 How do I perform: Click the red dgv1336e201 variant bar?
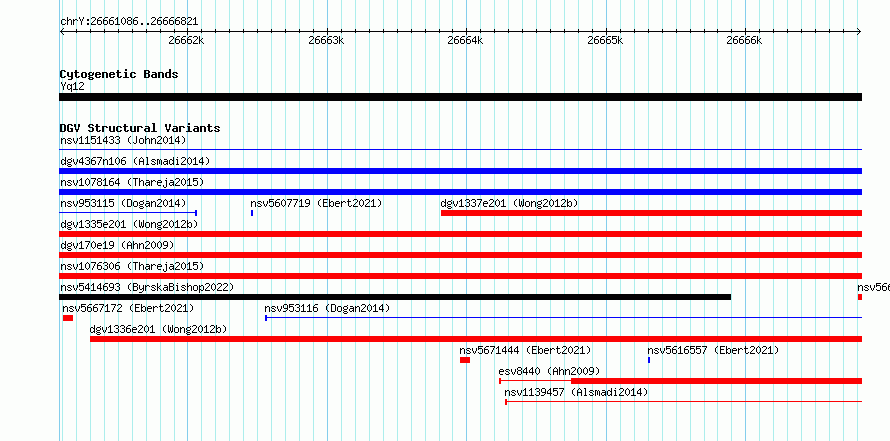(x=476, y=339)
